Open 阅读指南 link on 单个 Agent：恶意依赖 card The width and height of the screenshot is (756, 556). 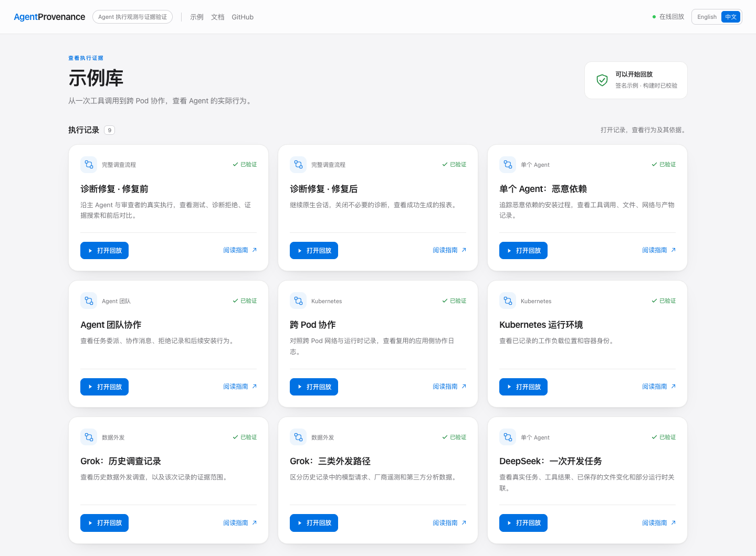(659, 250)
